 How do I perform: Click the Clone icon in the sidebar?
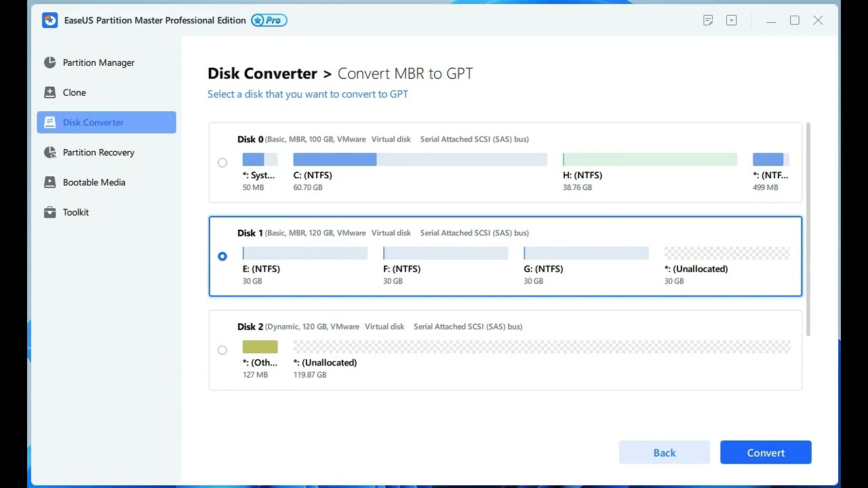(50, 92)
